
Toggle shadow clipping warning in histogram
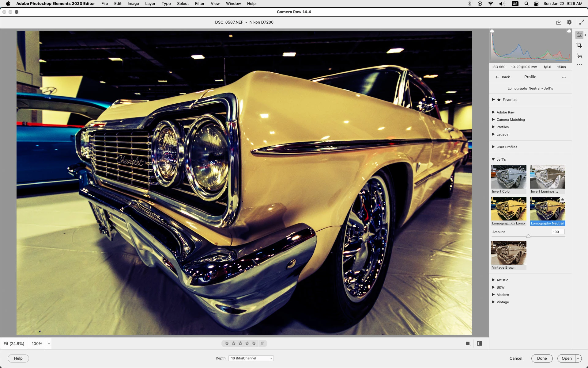pos(492,31)
